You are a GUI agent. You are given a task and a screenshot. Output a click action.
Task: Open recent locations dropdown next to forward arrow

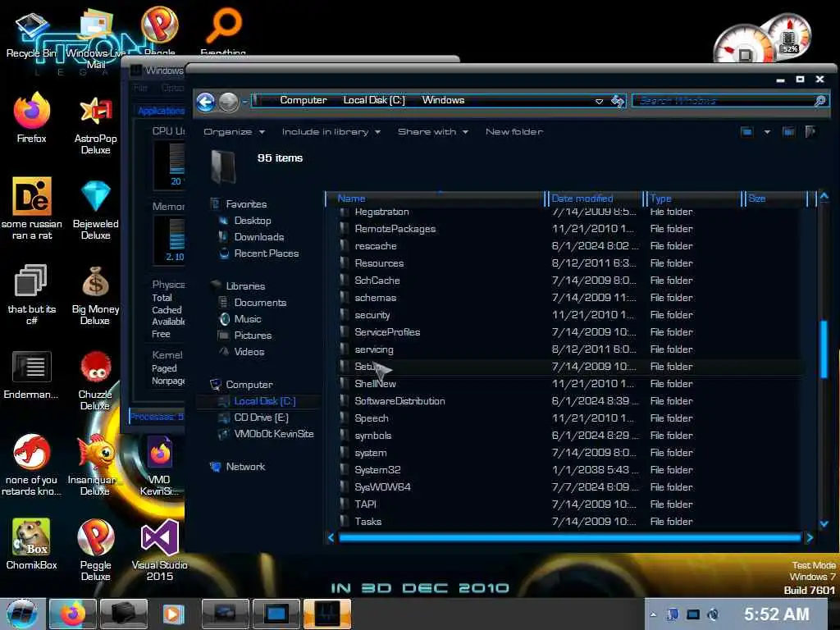point(244,102)
